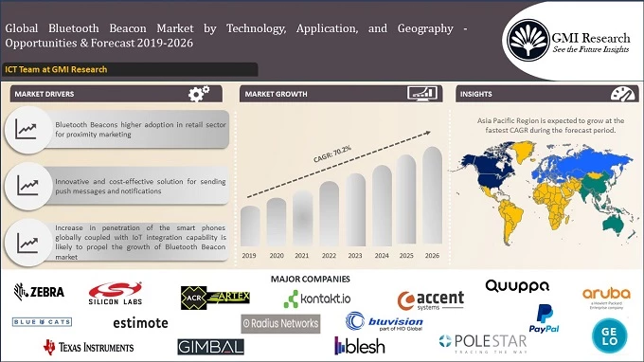
Task: Click the PayPal logo
Action: [x=544, y=318]
